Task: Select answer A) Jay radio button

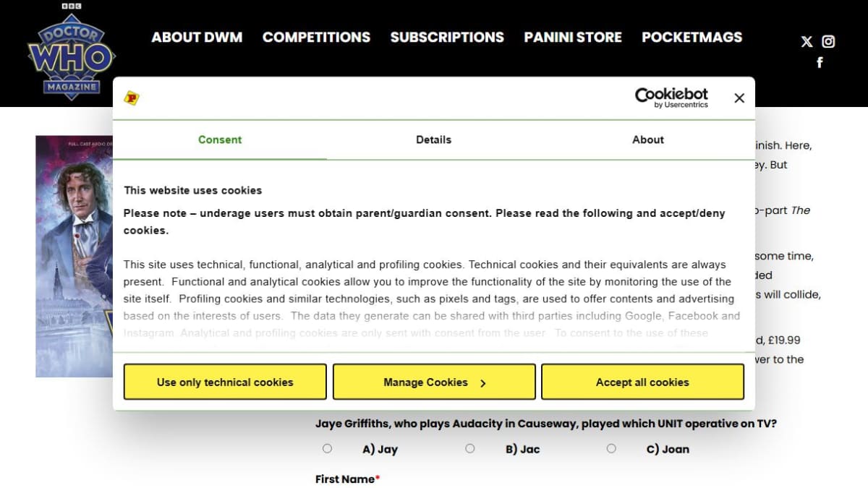Action: (327, 449)
